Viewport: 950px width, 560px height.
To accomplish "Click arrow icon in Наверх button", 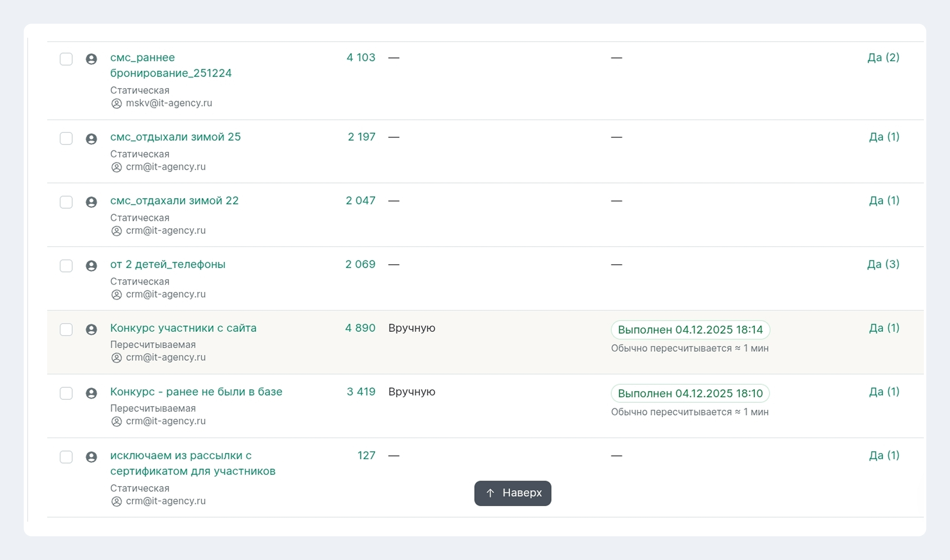I will coord(490,493).
